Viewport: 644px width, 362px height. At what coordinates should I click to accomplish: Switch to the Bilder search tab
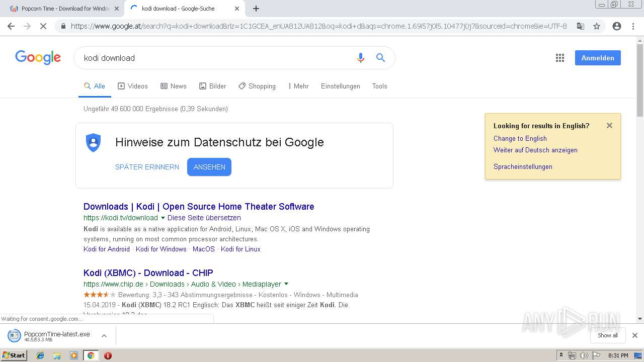pos(213,86)
